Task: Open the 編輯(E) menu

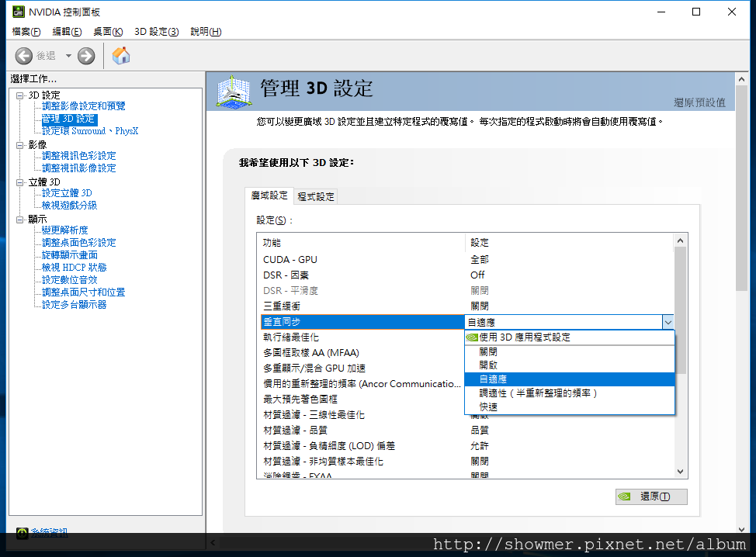Action: tap(67, 31)
